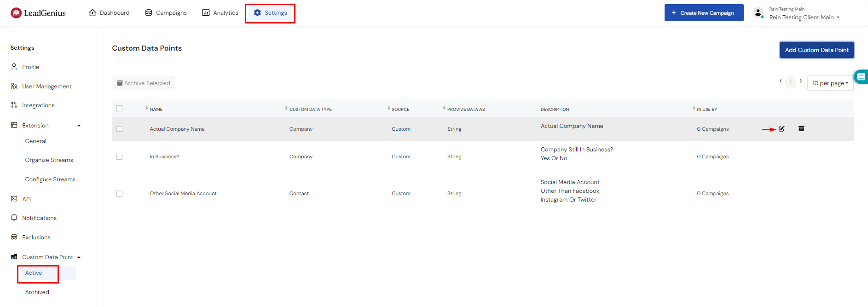Open Organize Streams
The height and width of the screenshot is (307, 868).
coord(49,160)
